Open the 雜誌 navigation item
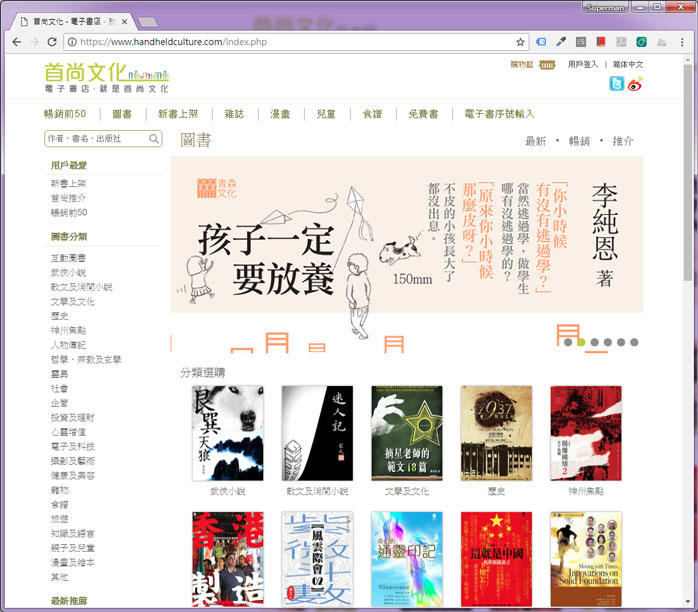 pyautogui.click(x=234, y=114)
